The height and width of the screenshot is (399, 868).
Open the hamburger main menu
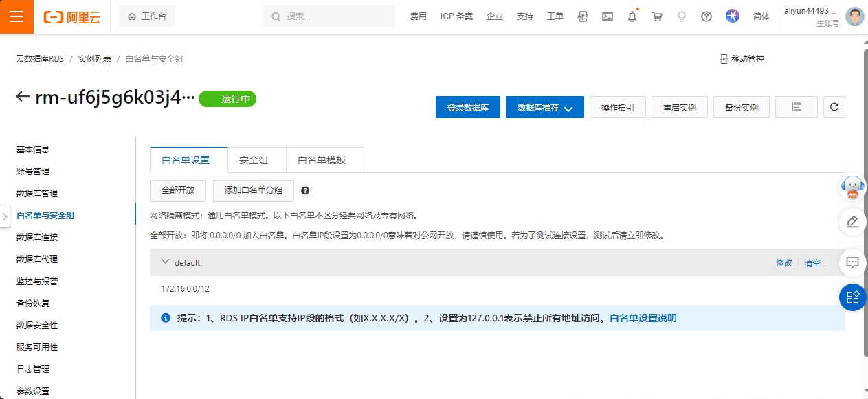point(16,16)
